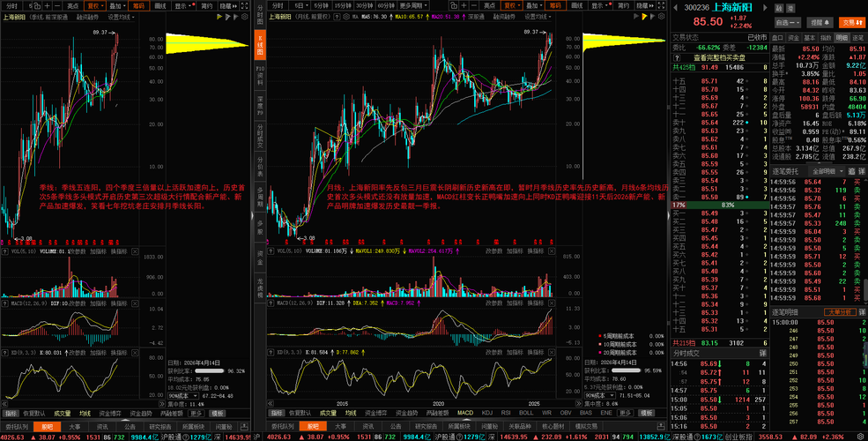Image resolution: width=868 pixels, height=441 pixels.
Task: Select the BOLL indicator under the right chart
Action: pyautogui.click(x=526, y=413)
